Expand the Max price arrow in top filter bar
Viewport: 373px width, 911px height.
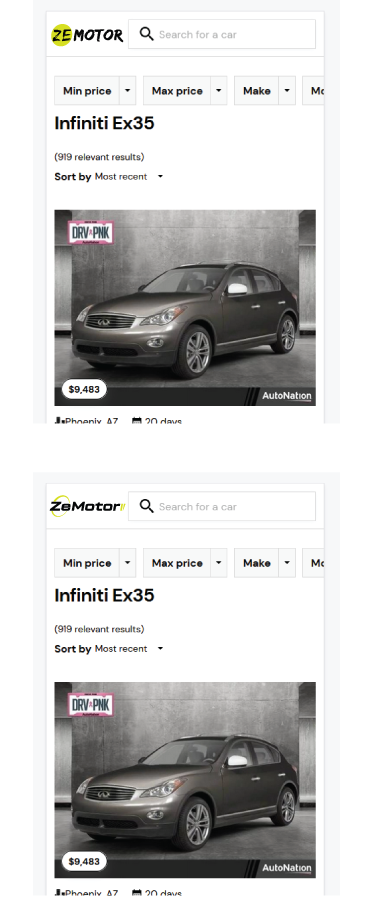point(218,91)
